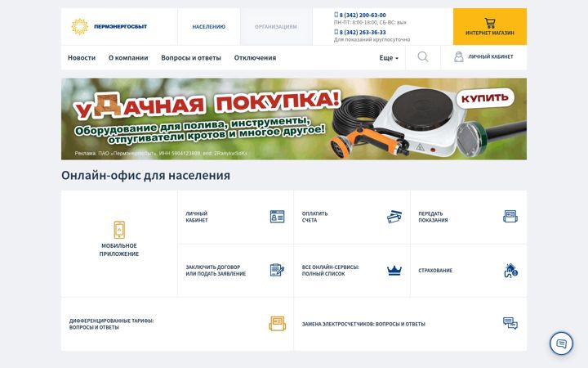Call phone number 8 (342) 200-63-00
Viewport: 588px width, 368px height.
[x=363, y=15]
